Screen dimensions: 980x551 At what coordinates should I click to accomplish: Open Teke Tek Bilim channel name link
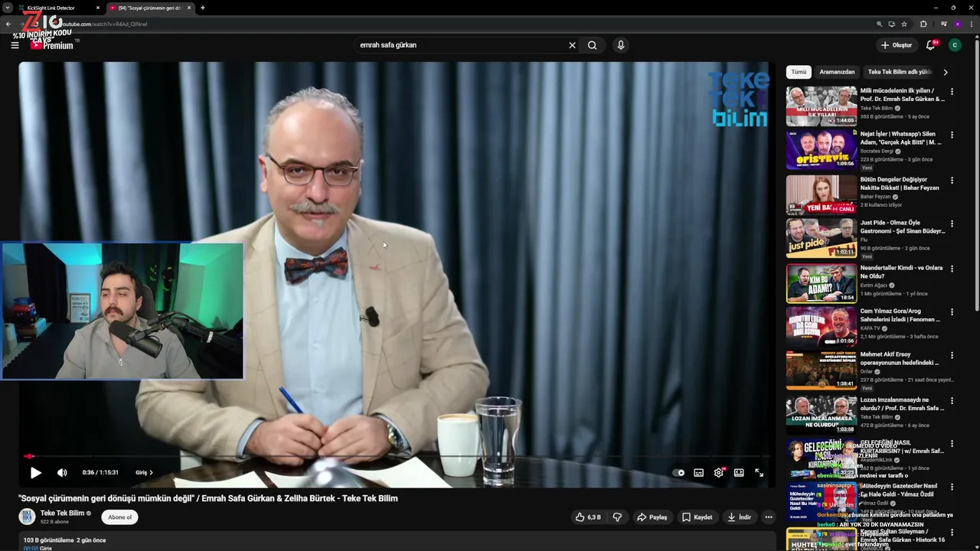(x=62, y=513)
